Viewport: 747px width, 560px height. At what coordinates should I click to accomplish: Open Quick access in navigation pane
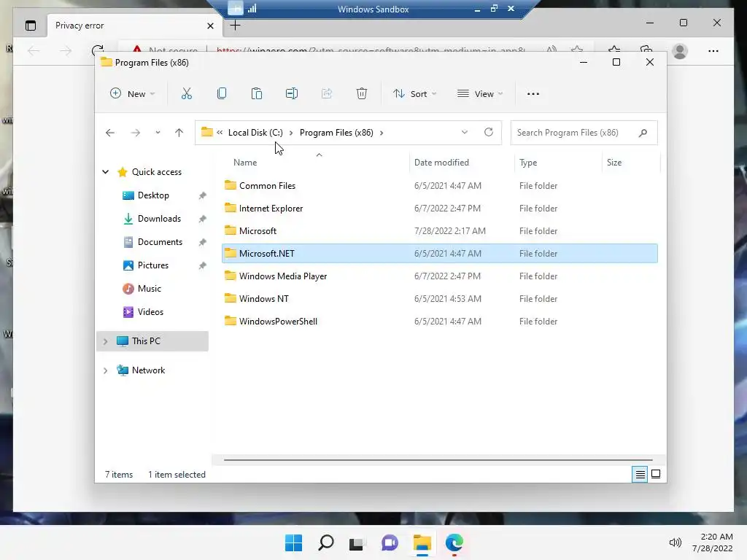pyautogui.click(x=157, y=172)
